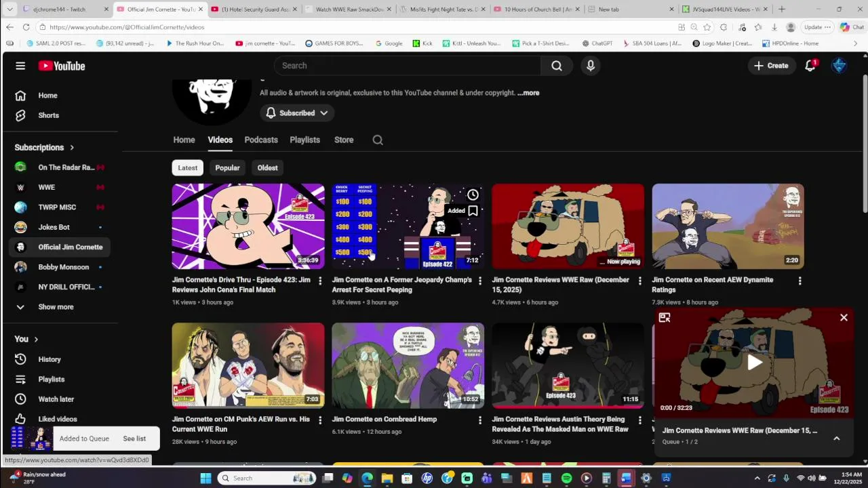Switch to channel Home tab
Image resolution: width=868 pixels, height=488 pixels.
[184, 140]
